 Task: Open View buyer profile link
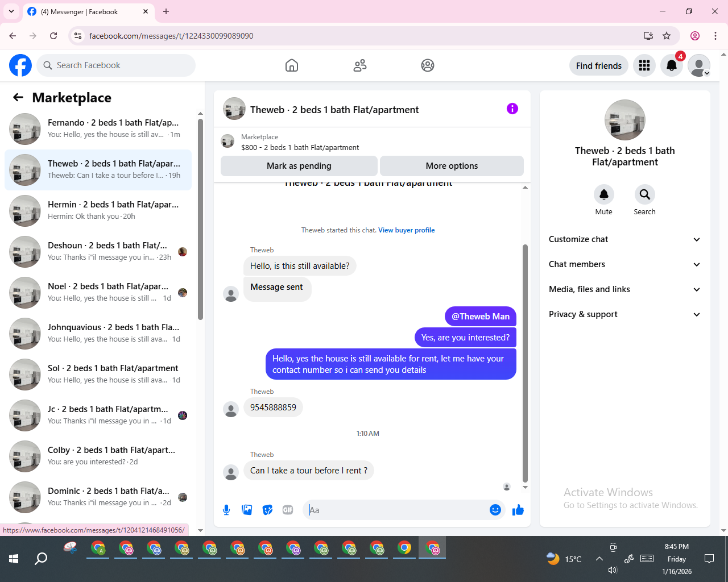click(406, 230)
